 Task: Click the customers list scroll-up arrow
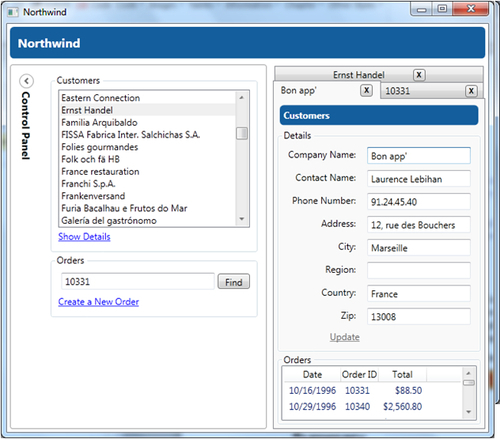[242, 98]
